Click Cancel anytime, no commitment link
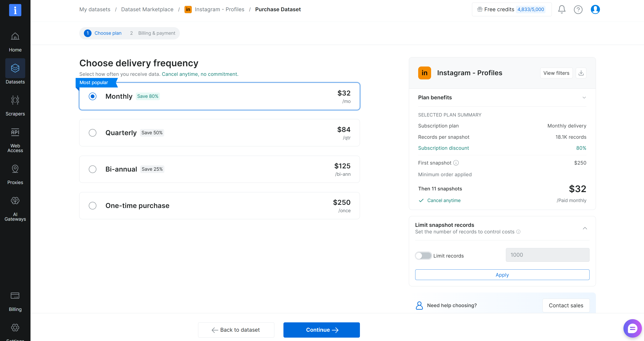 [x=200, y=74]
